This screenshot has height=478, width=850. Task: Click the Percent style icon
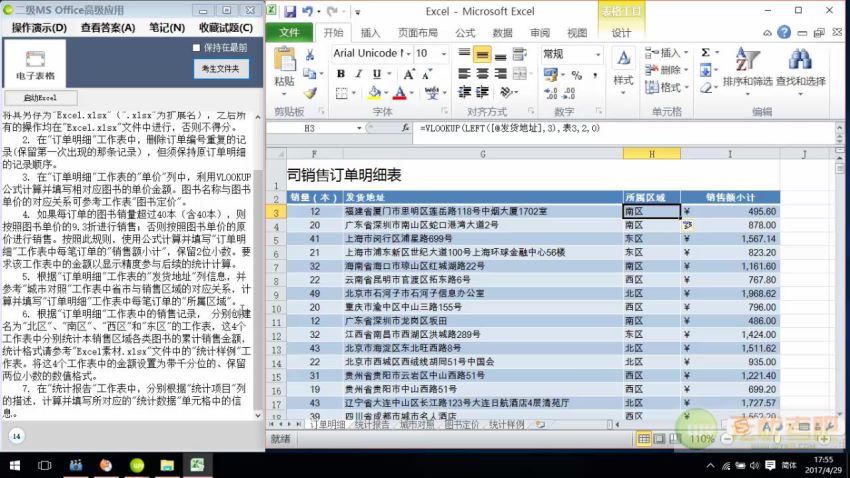[x=577, y=75]
